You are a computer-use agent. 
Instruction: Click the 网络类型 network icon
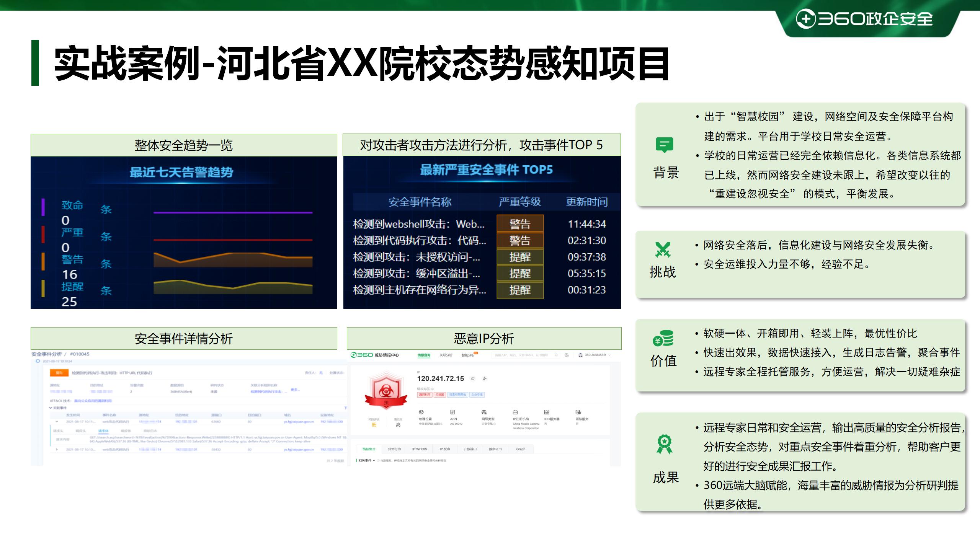click(x=484, y=412)
